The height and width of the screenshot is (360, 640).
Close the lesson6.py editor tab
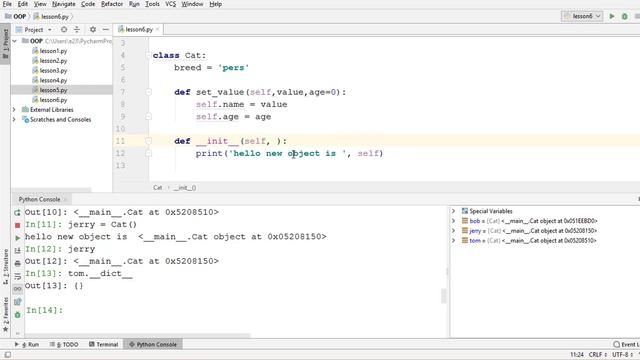[x=158, y=29]
